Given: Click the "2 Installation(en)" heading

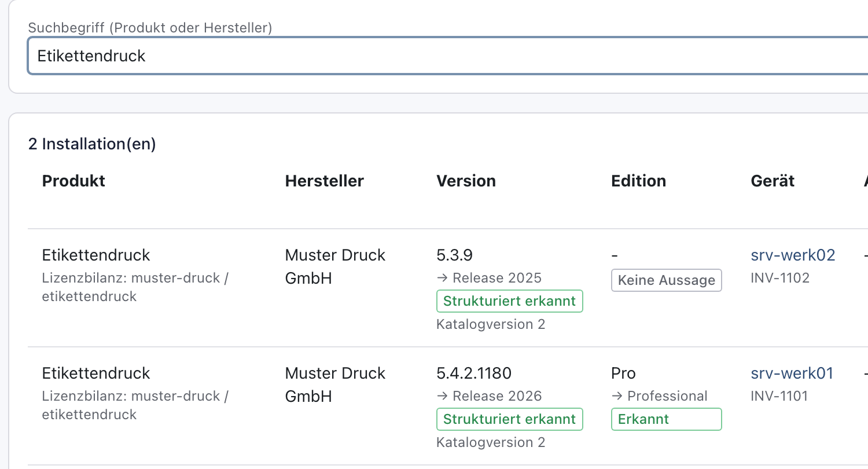Looking at the screenshot, I should coord(92,144).
